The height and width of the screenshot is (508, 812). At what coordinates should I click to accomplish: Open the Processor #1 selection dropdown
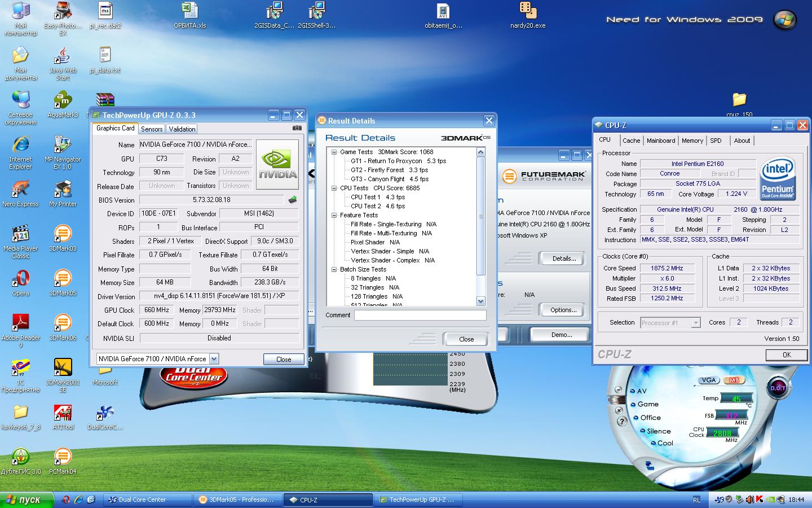pyautogui.click(x=696, y=323)
